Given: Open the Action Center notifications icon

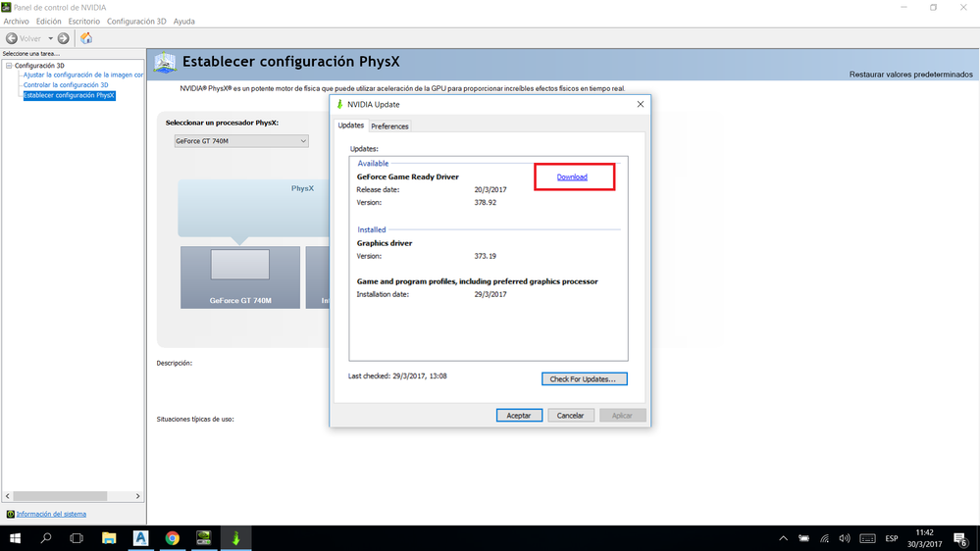Looking at the screenshot, I should click(961, 538).
